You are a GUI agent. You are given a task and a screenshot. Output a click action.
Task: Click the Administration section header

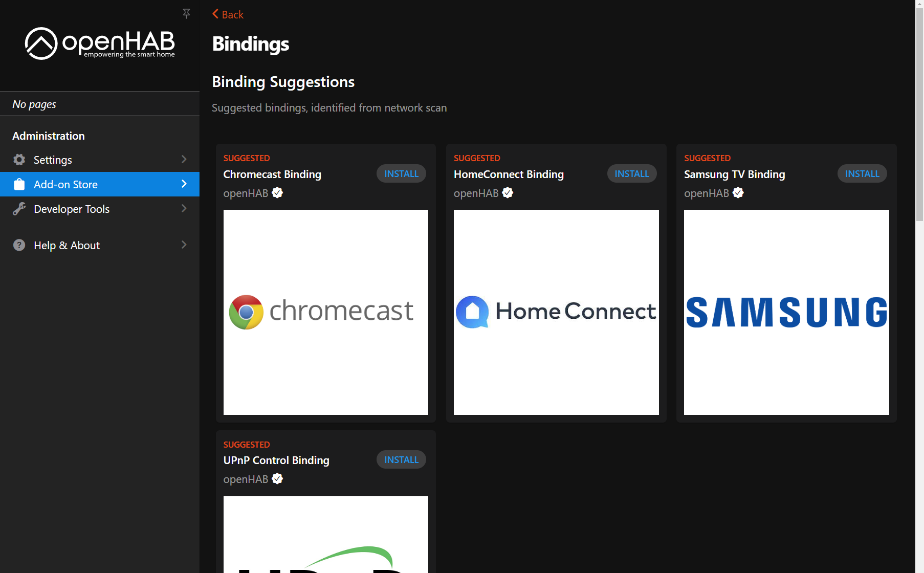49,136
